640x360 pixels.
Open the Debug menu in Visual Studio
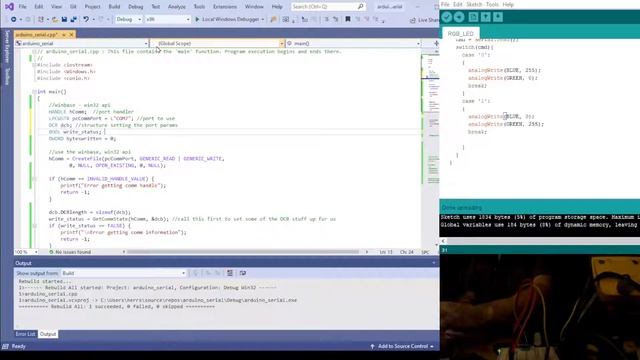point(136,7)
